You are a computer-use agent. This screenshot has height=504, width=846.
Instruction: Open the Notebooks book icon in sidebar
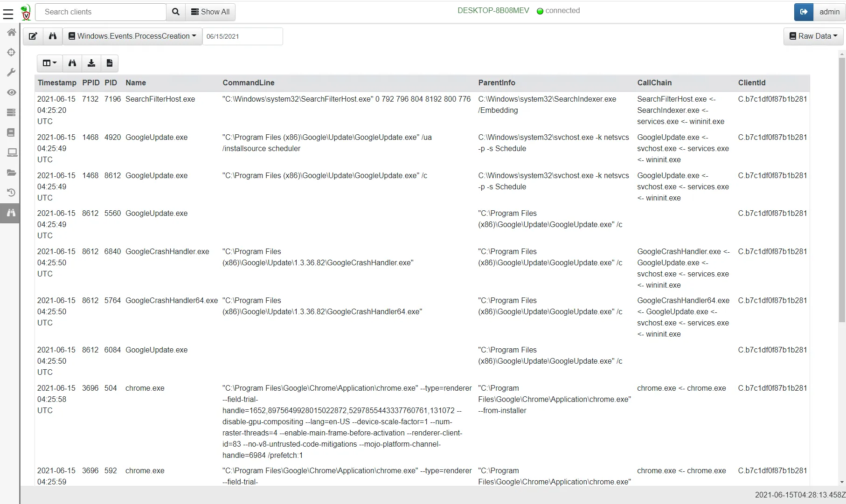[x=11, y=132]
